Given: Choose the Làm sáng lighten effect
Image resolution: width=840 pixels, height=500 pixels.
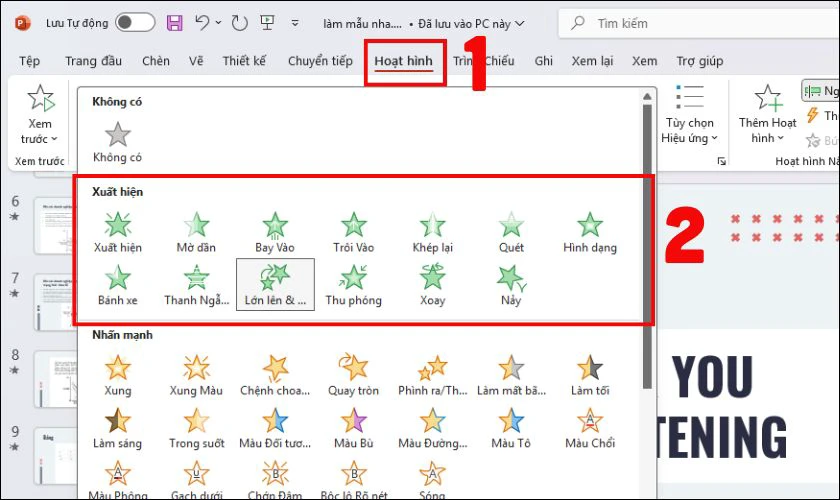Looking at the screenshot, I should click(117, 428).
